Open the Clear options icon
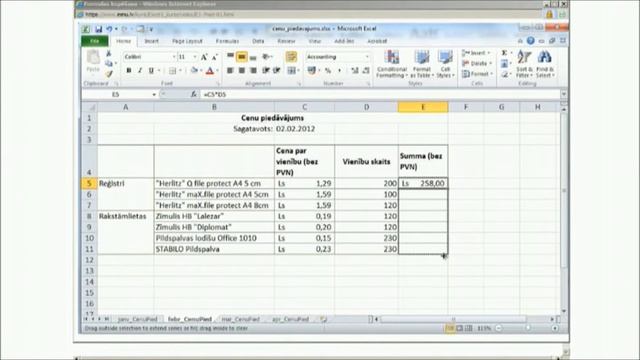This screenshot has height=360, width=640. click(x=504, y=74)
